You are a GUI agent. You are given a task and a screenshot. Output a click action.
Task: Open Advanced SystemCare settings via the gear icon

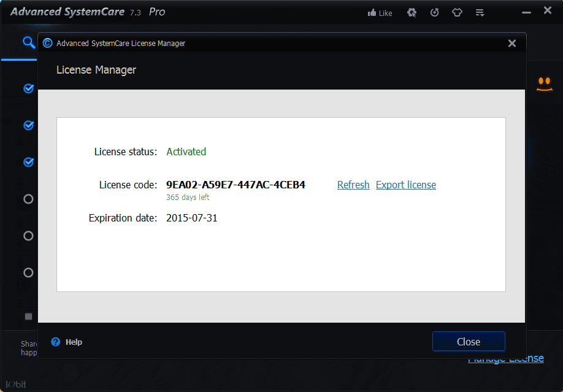tap(412, 12)
